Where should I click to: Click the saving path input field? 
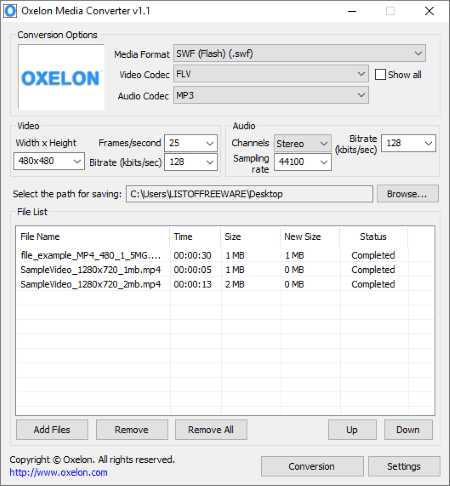249,194
